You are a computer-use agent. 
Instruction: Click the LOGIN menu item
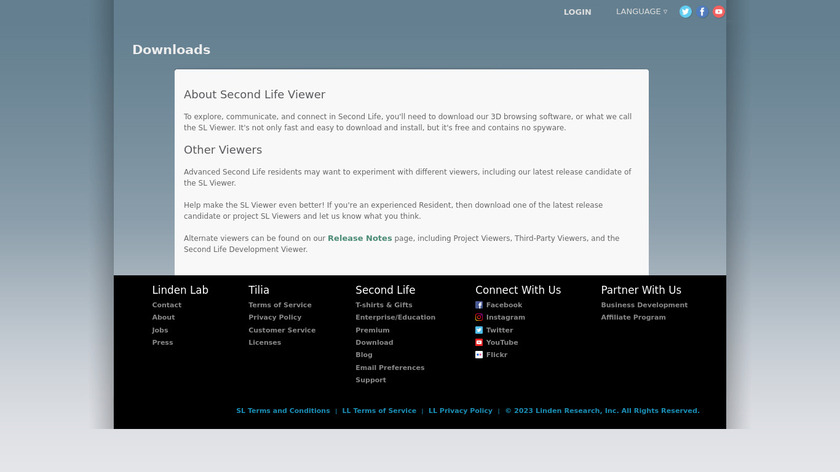click(577, 12)
